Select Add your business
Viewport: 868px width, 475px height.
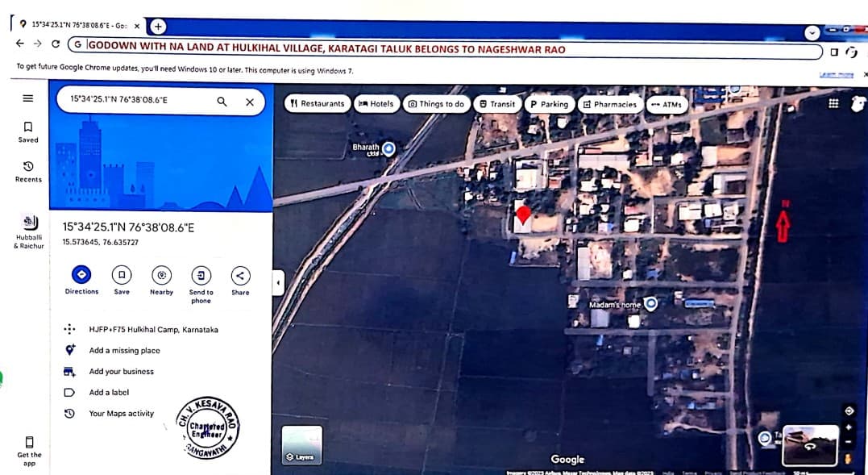click(x=121, y=372)
